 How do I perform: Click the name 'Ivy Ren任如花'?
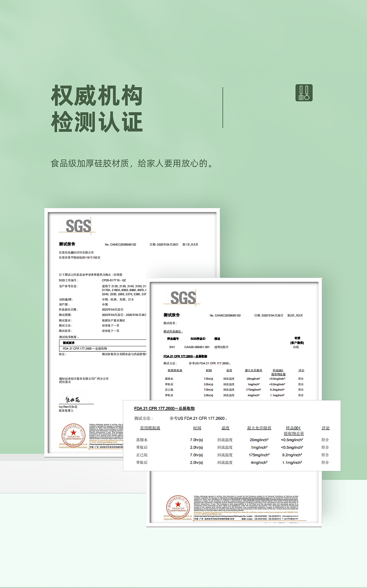pyautogui.click(x=68, y=407)
